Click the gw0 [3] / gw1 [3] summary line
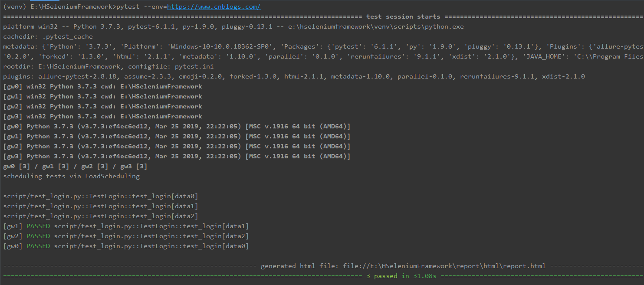644x285 pixels. click(75, 167)
